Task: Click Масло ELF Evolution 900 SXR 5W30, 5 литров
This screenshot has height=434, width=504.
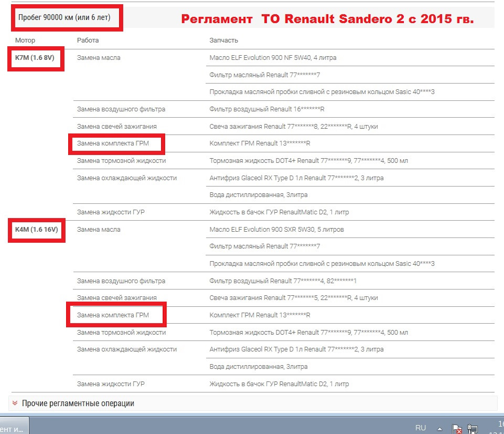Action: (277, 230)
